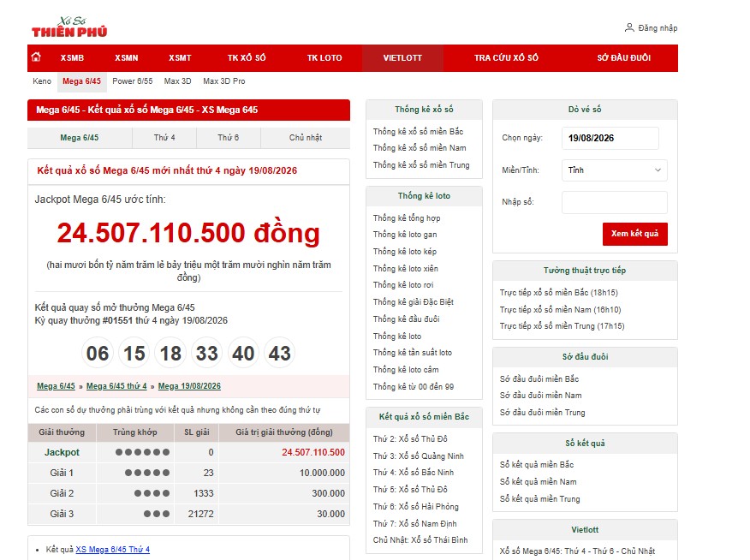The image size is (750, 560).
Task: Open Thống kê loto câm link
Action: 406,370
